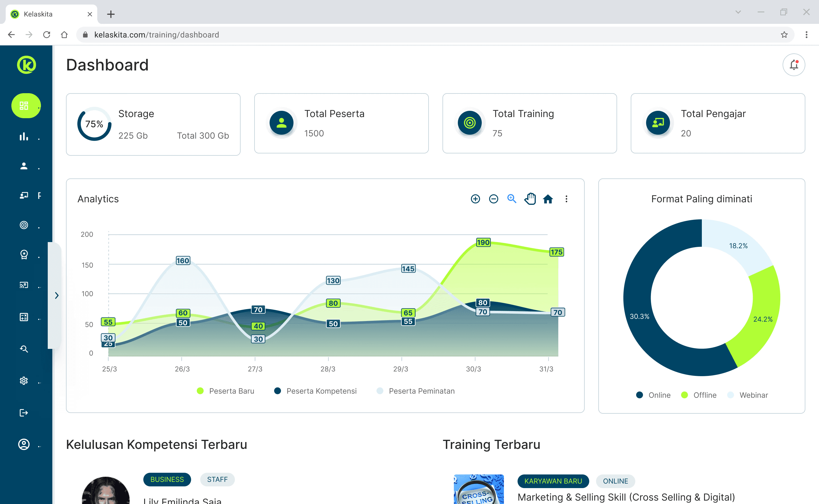Screen dimensions: 819x504
Task: Open the Analytics chart three-dot menu
Action: point(566,199)
